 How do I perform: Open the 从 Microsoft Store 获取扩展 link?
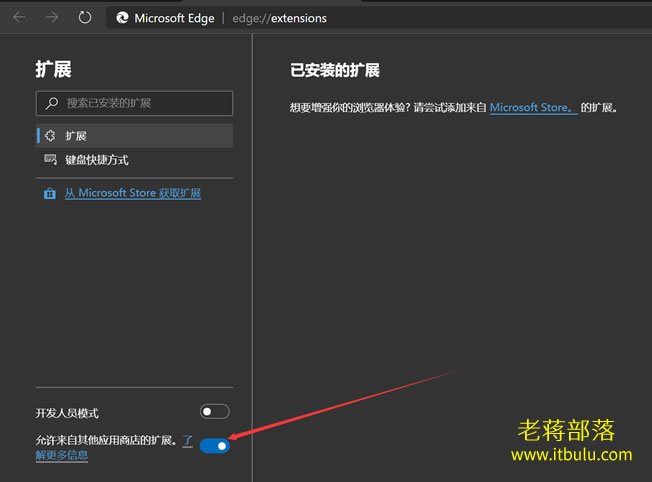pos(133,193)
